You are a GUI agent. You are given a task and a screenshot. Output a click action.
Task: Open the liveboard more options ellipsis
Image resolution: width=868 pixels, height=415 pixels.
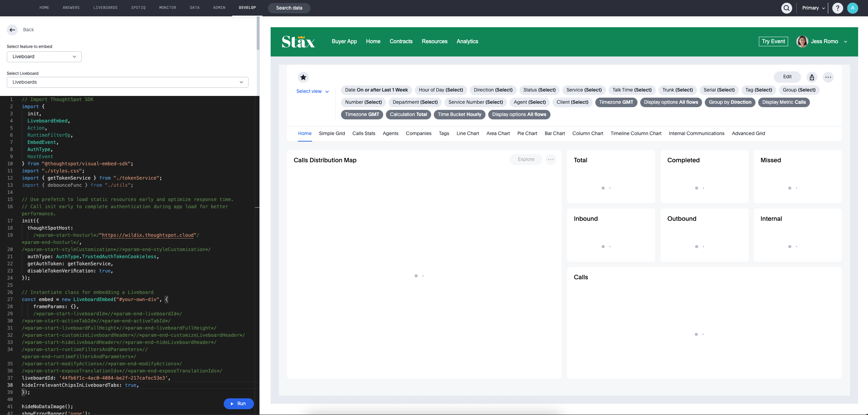(828, 77)
